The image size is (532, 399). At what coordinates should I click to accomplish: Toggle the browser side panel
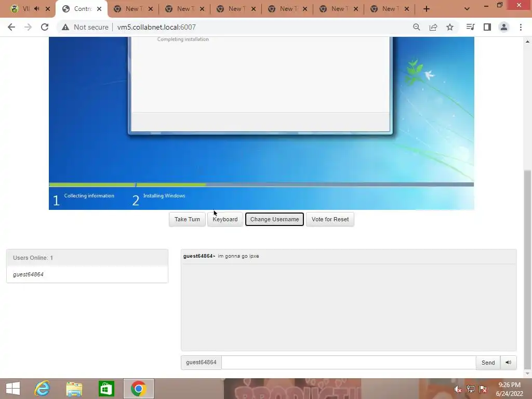tap(487, 27)
